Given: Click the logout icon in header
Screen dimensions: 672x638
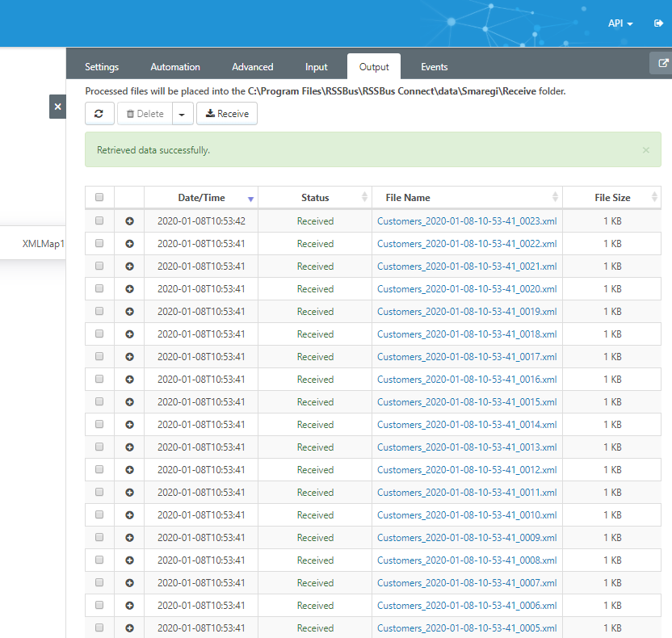Looking at the screenshot, I should 658,23.
